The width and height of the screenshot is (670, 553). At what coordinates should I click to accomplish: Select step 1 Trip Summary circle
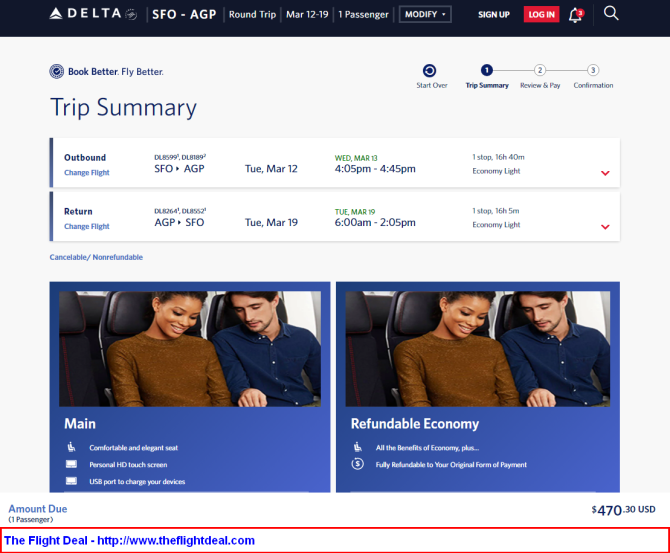(487, 70)
